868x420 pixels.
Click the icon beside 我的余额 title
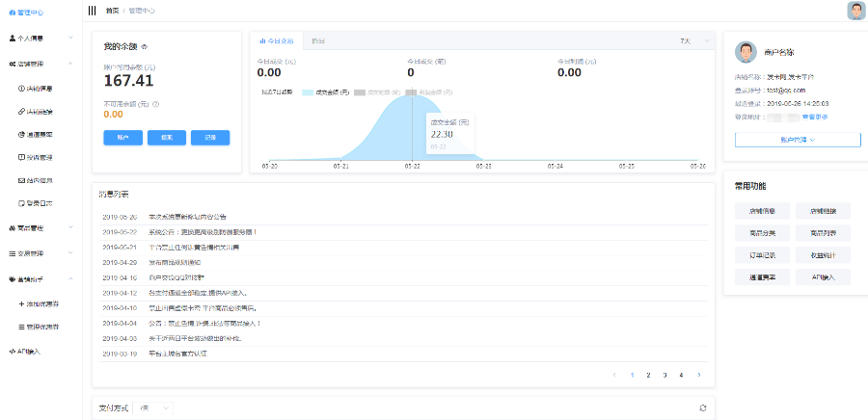pyautogui.click(x=144, y=47)
